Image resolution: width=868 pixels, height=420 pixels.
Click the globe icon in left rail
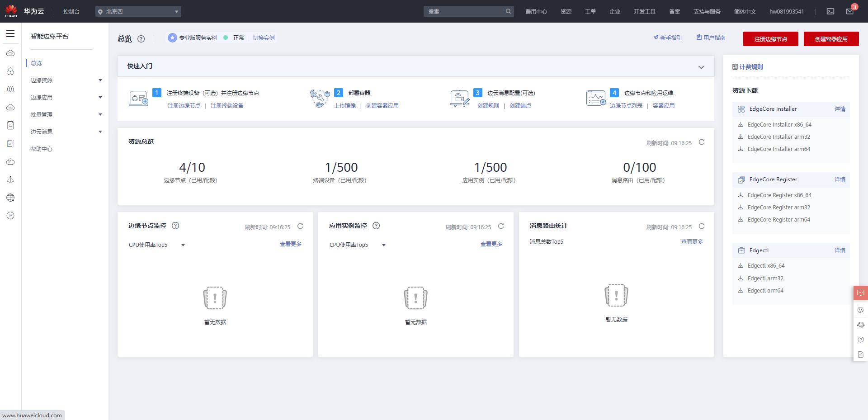coord(10,198)
